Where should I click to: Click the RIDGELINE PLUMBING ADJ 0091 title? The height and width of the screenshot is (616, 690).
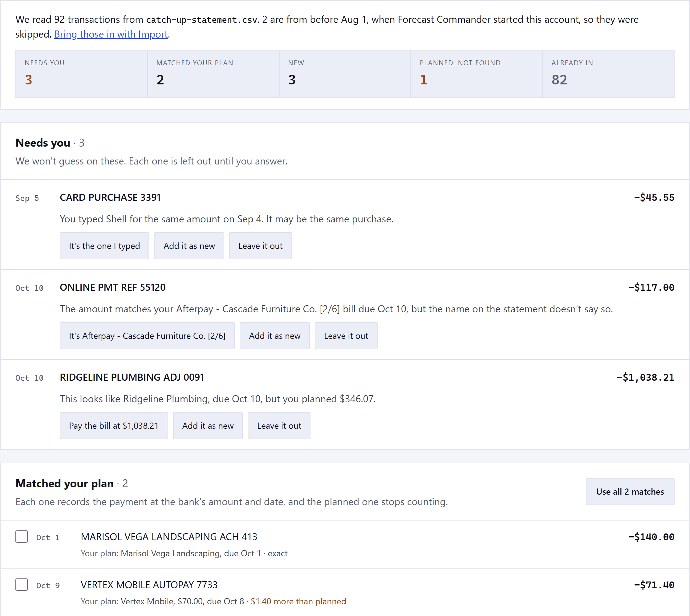point(132,377)
